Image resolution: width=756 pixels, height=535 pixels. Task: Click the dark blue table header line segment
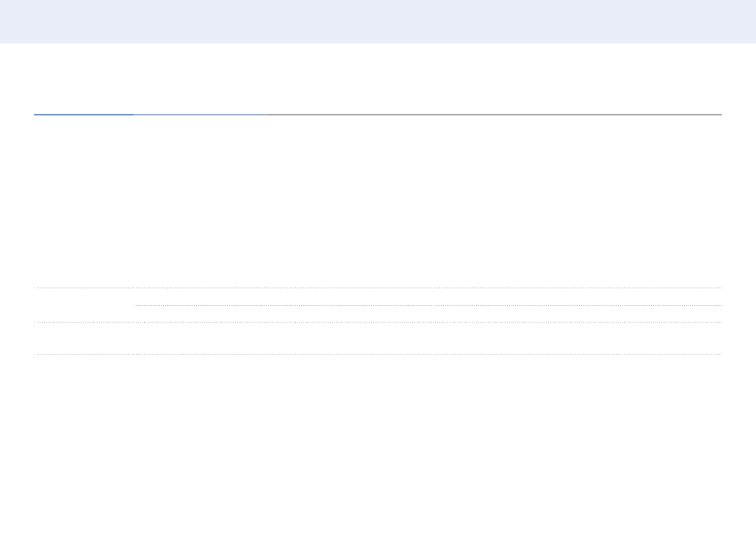click(84, 115)
